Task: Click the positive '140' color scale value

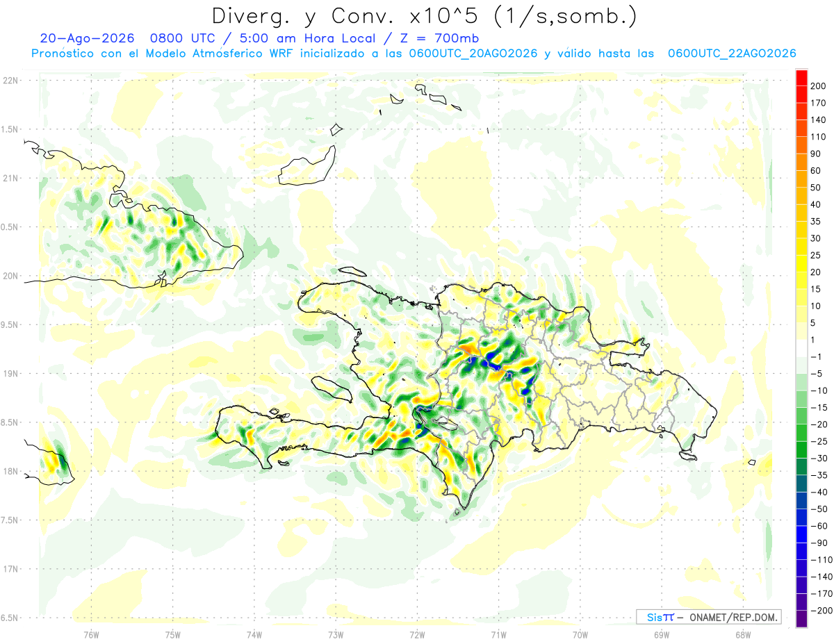Action: tap(817, 119)
